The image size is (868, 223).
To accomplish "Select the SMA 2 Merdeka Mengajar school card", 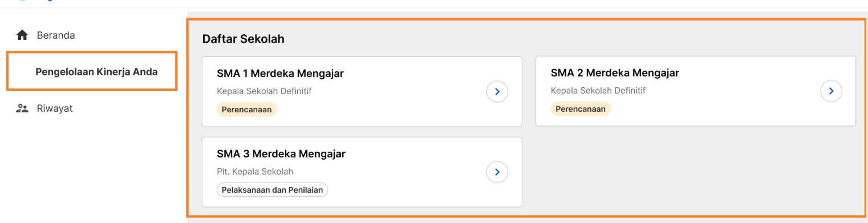I will pos(696,91).
